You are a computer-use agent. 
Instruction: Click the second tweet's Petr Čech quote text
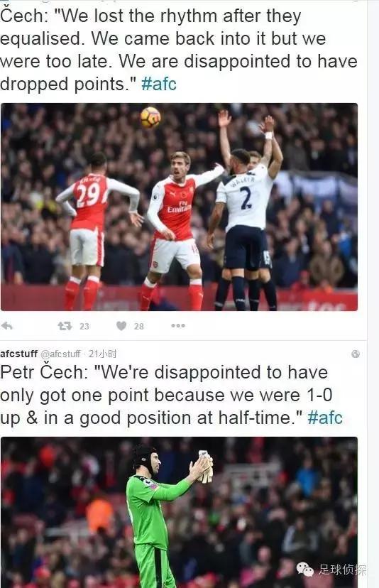click(x=171, y=395)
